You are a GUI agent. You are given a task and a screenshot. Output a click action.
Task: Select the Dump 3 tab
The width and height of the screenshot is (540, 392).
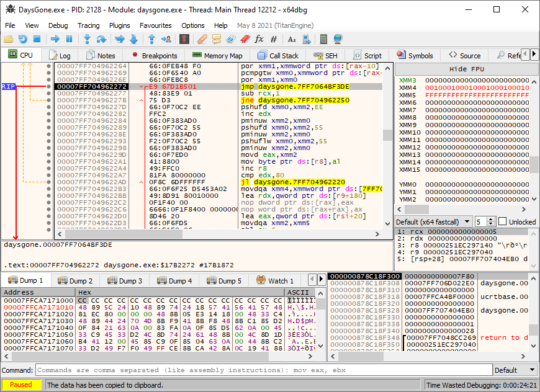coord(124,281)
